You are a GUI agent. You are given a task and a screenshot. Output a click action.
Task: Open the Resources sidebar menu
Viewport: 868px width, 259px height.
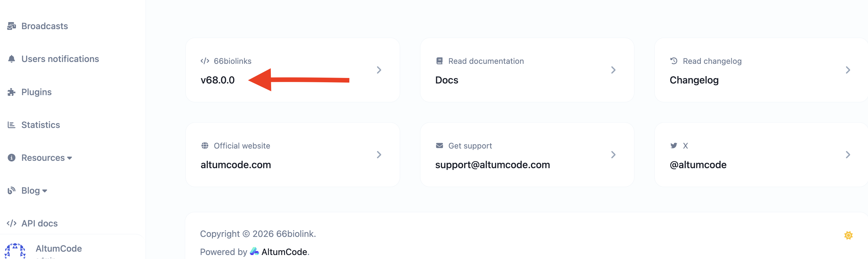coord(43,158)
